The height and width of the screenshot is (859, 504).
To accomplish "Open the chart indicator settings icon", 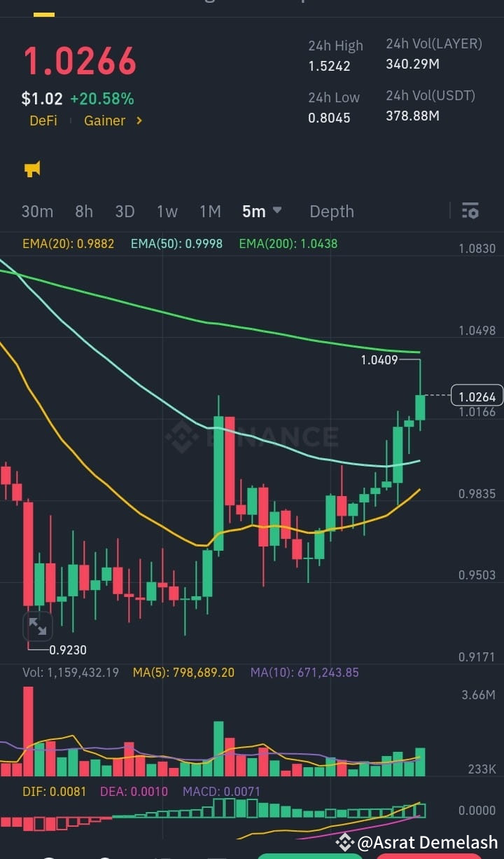I will point(470,210).
